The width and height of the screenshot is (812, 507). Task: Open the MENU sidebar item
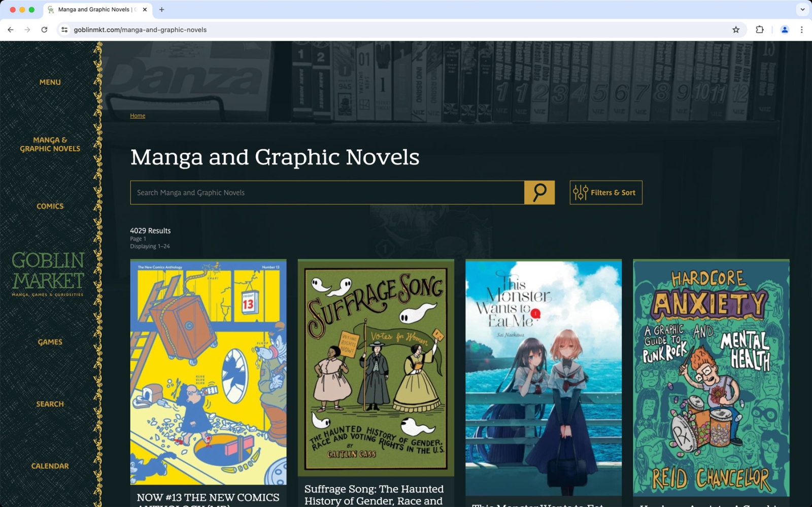point(50,82)
